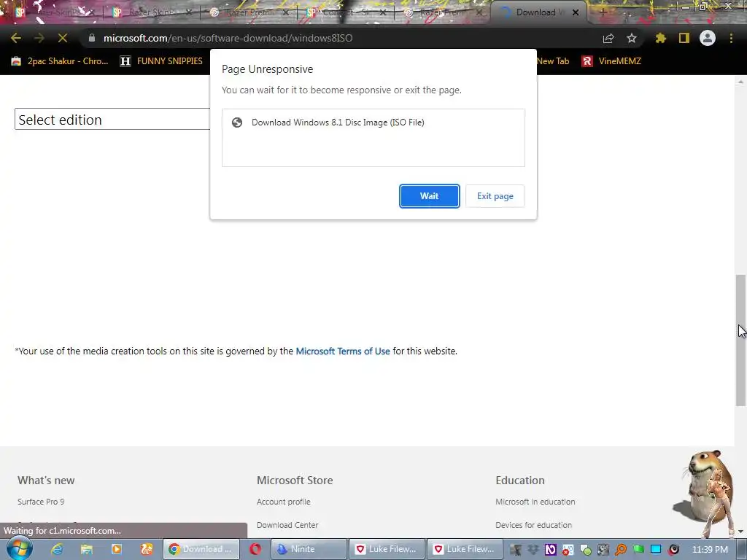Open new tab with plus button
This screenshot has width=747, height=560.
point(603,12)
